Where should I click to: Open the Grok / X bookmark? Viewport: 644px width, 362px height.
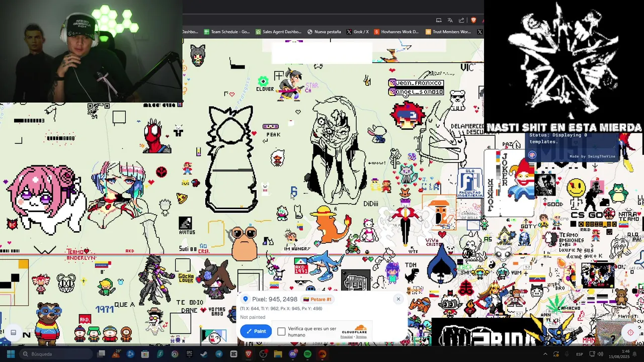[x=358, y=32]
